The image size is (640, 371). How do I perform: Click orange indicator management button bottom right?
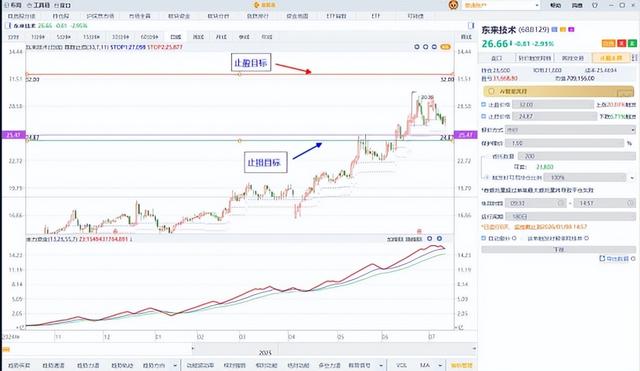pos(462,365)
